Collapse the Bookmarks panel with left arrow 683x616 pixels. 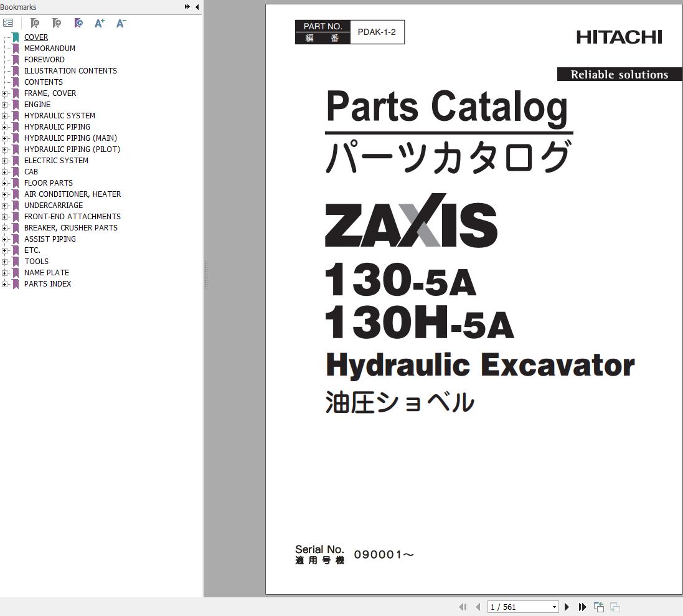pyautogui.click(x=197, y=7)
